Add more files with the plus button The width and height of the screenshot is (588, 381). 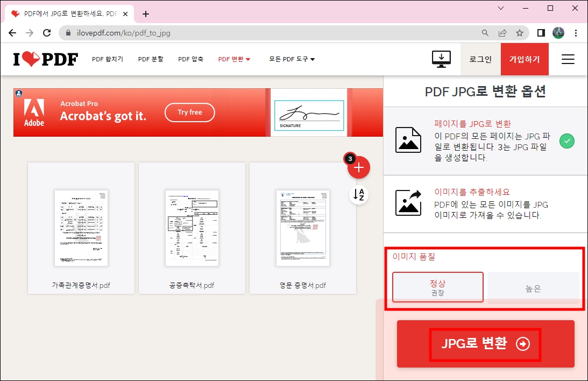click(358, 167)
